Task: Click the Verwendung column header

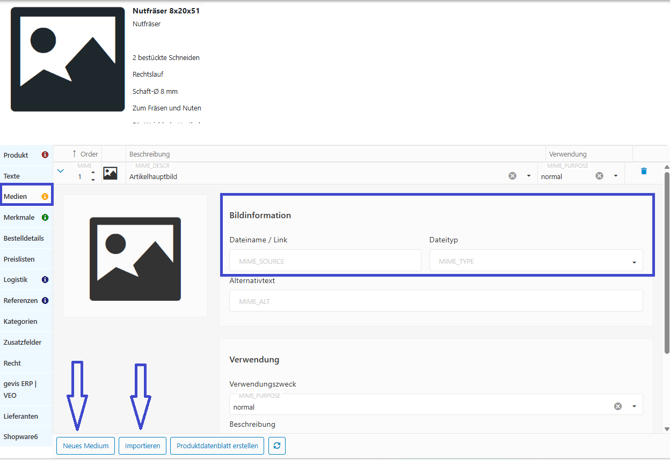Action: (567, 154)
